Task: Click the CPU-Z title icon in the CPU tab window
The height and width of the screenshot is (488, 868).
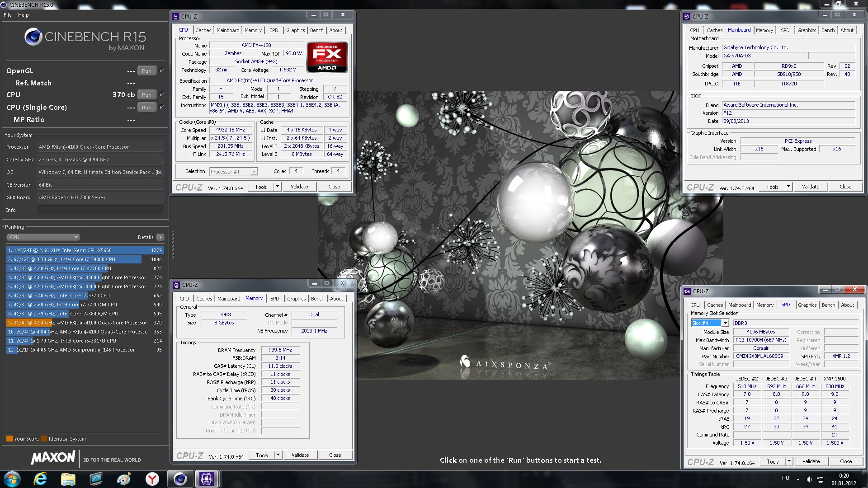Action: pos(176,16)
